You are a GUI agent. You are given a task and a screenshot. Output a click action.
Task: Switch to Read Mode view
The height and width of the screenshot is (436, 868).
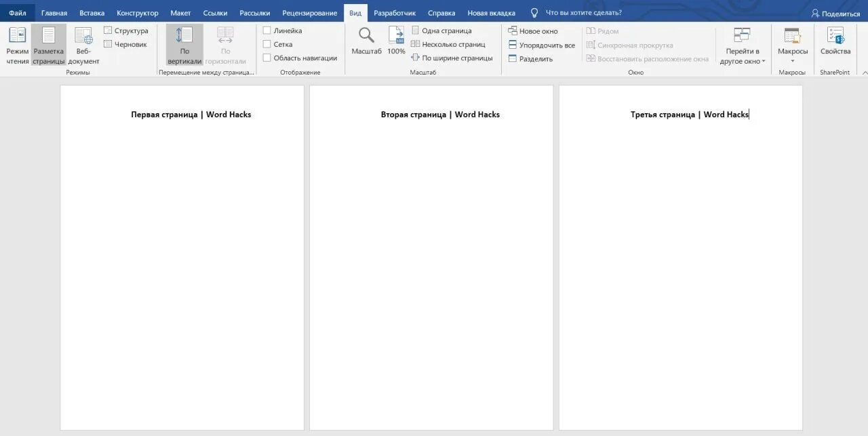point(18,45)
